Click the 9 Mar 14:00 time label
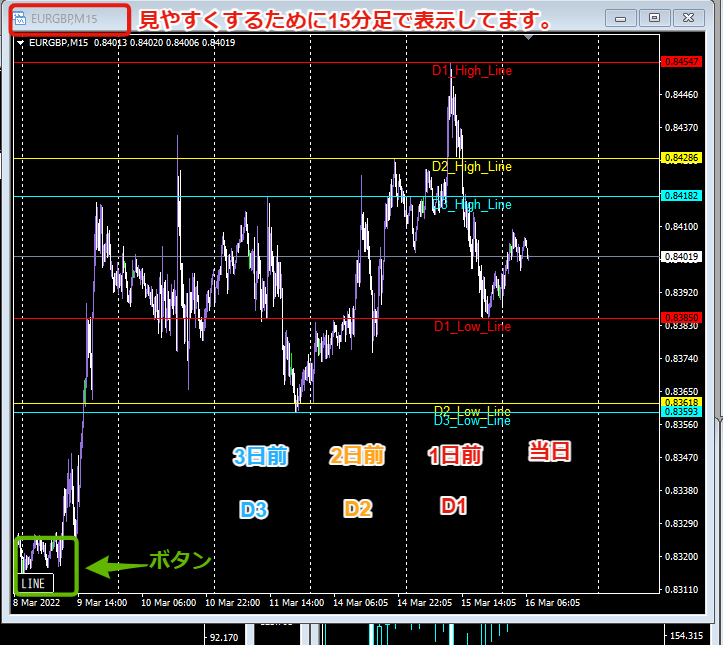723x645 pixels. tap(102, 603)
